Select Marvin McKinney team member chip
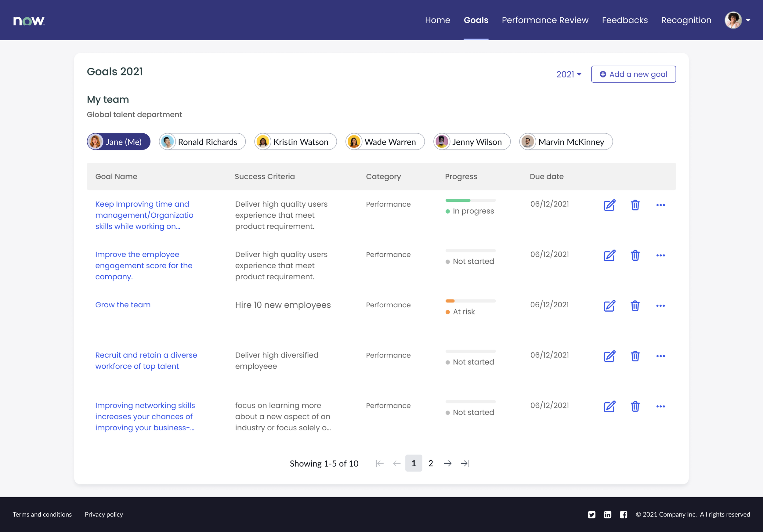This screenshot has height=532, width=763. coord(566,142)
